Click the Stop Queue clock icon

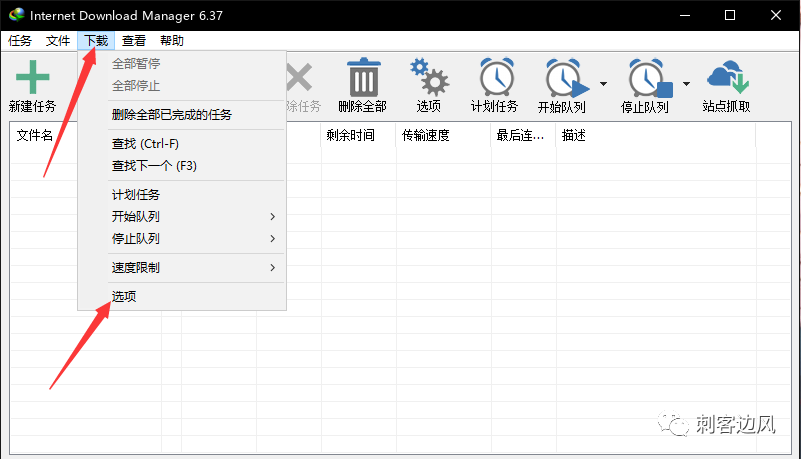pos(650,78)
